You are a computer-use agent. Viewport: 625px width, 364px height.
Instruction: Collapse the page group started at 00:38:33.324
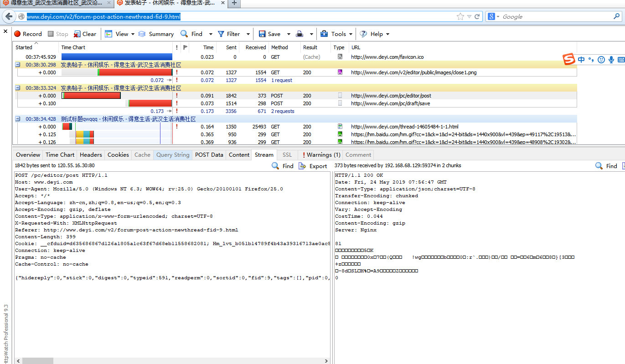point(18,88)
